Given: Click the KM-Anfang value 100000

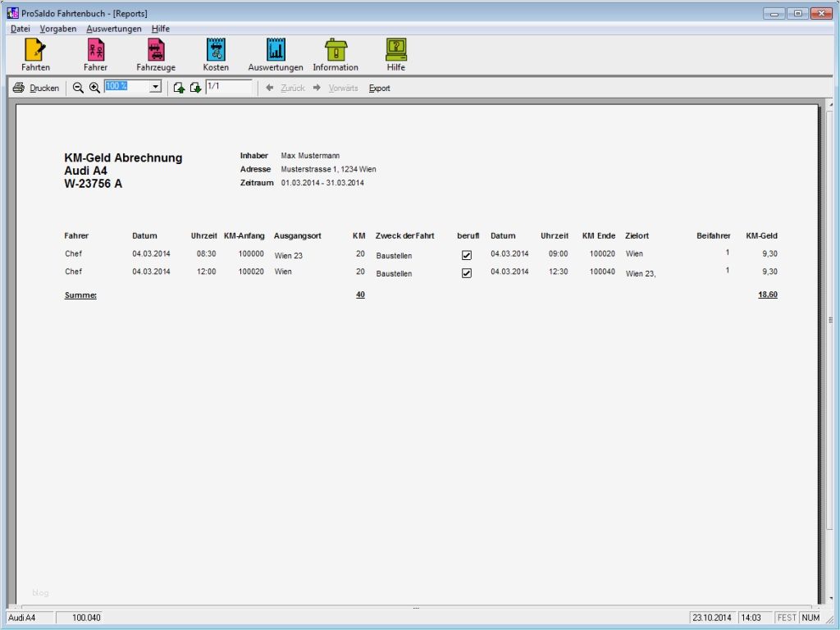Looking at the screenshot, I should pyautogui.click(x=251, y=253).
